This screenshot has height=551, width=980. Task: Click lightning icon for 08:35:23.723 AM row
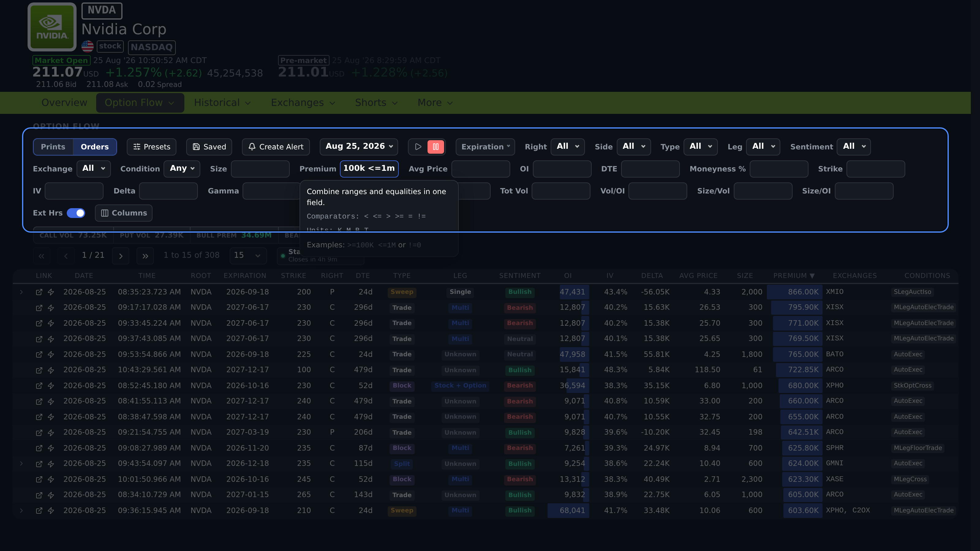click(x=51, y=292)
